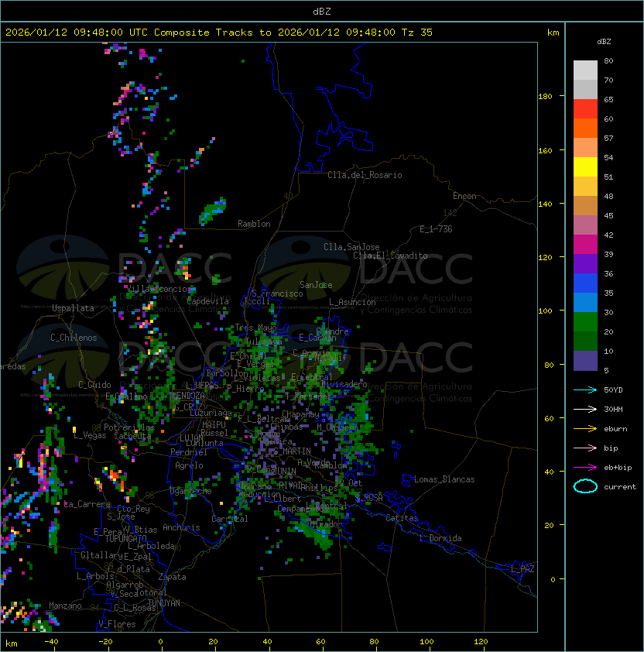Click the 'Tz 35' threshold text
644x652 pixels.
click(x=417, y=33)
